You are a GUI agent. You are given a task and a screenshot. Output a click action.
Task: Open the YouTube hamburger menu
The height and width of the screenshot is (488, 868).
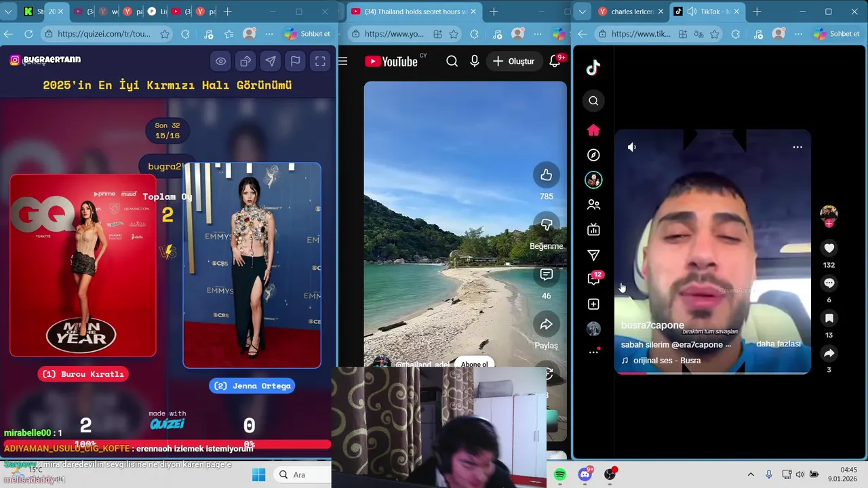click(x=342, y=61)
